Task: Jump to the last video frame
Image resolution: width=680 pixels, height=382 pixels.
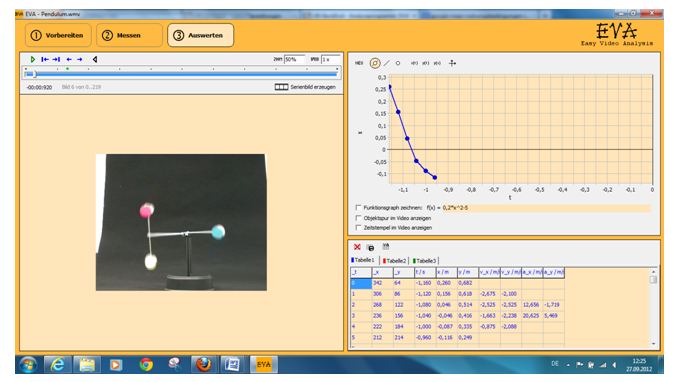Action: (56, 59)
